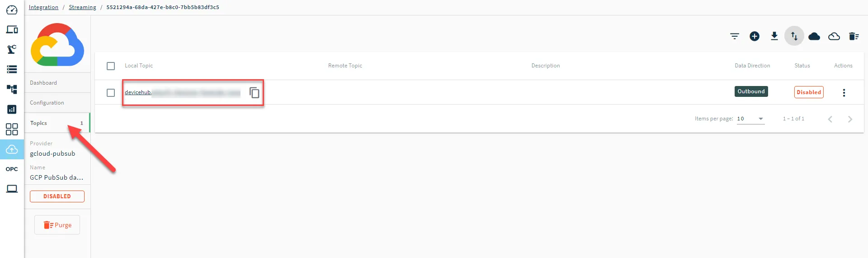Open the laptop icon in sidebar
Image resolution: width=868 pixels, height=258 pixels.
pos(12,189)
